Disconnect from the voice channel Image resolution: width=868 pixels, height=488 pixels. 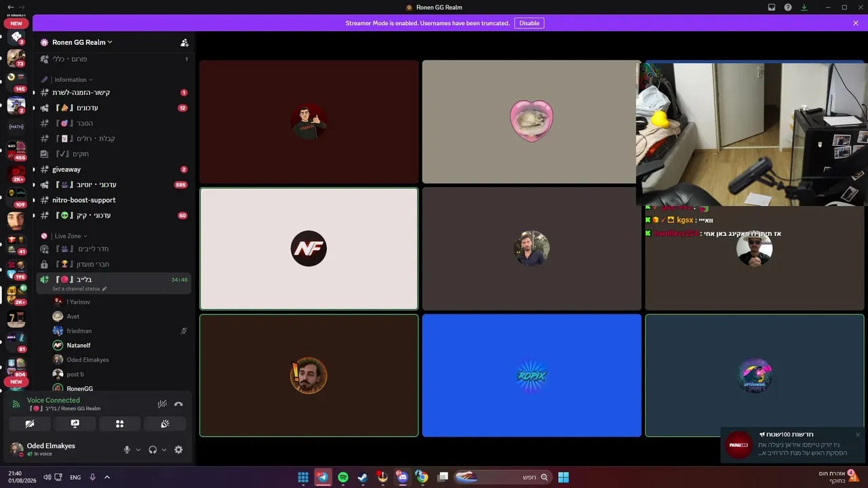[x=178, y=404]
